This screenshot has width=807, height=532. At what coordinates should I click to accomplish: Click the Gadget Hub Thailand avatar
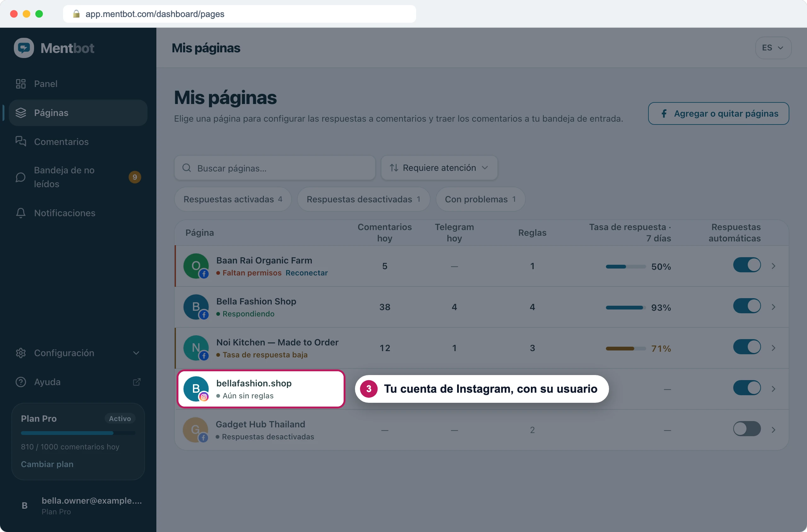(x=195, y=430)
